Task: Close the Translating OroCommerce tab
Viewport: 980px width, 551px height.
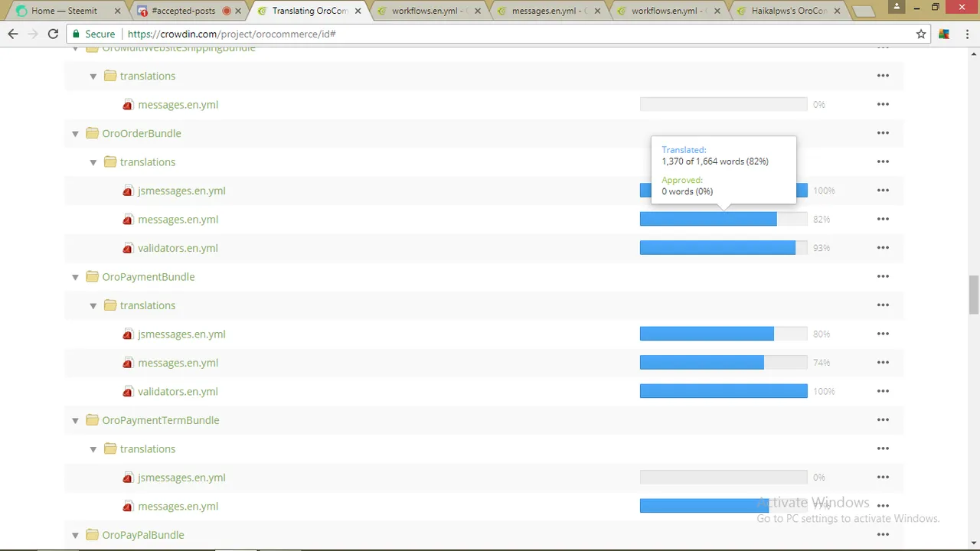Action: (x=358, y=11)
